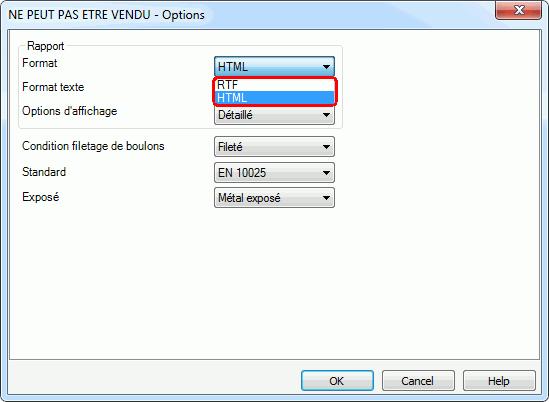The image size is (549, 402).
Task: Confirm settings with the OK button
Action: (337, 381)
